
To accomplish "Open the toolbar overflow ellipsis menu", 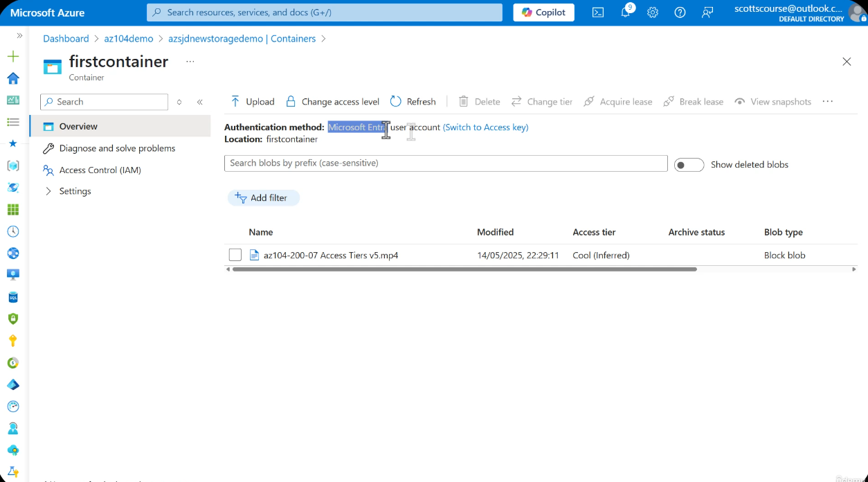I will click(x=828, y=101).
